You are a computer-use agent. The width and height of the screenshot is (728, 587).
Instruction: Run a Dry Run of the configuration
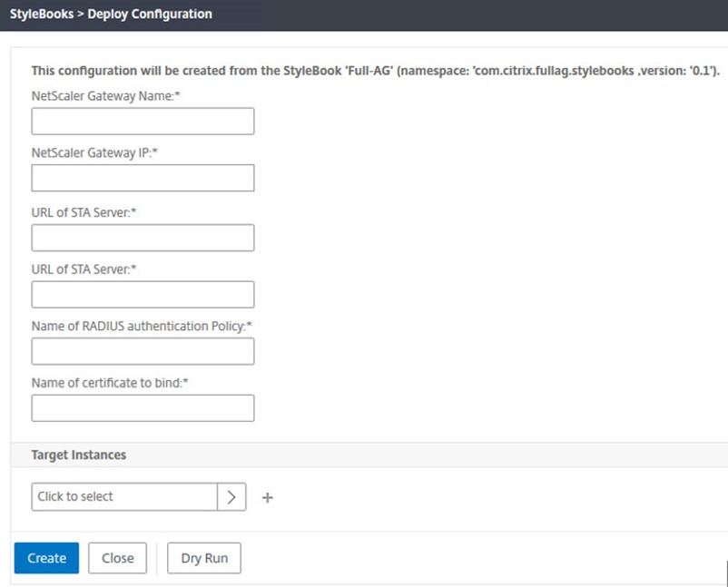pos(204,558)
